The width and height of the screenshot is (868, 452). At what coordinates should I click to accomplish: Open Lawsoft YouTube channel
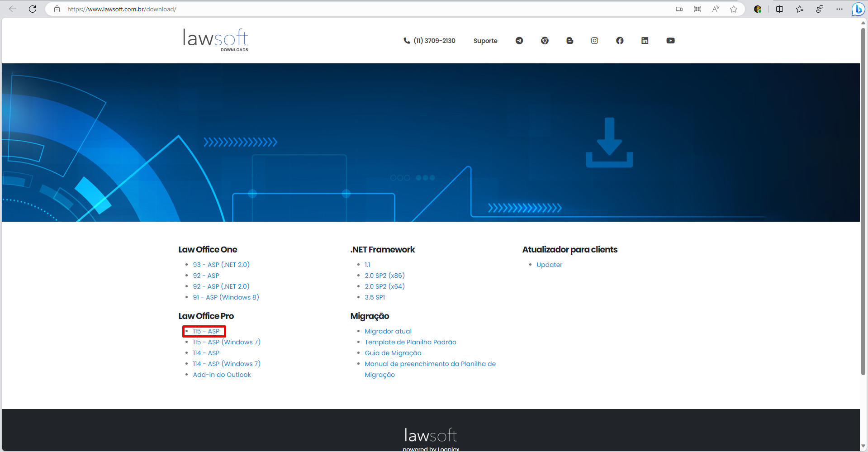[x=670, y=41]
